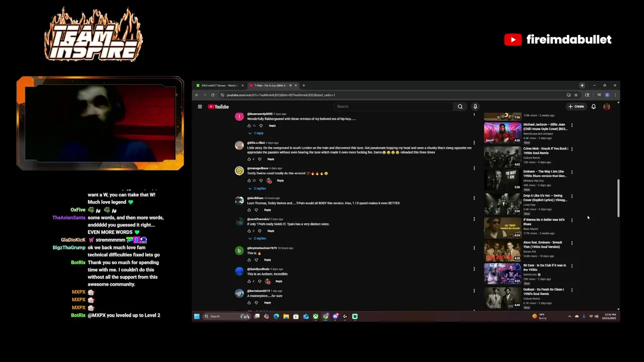Like the @zeroChannelJJ comment
The width and height of the screenshot is (644, 362).
[249, 231]
